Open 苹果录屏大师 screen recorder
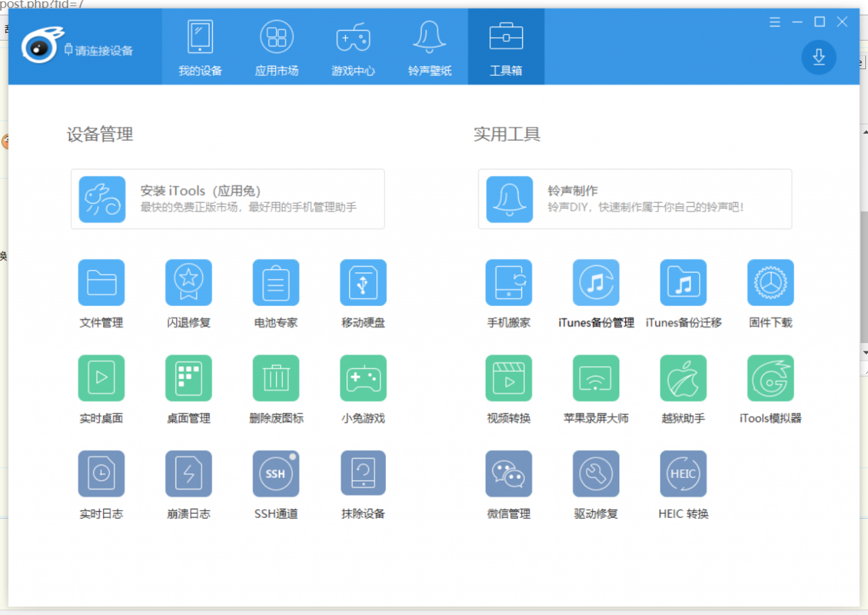The image size is (868, 615). pyautogui.click(x=596, y=378)
